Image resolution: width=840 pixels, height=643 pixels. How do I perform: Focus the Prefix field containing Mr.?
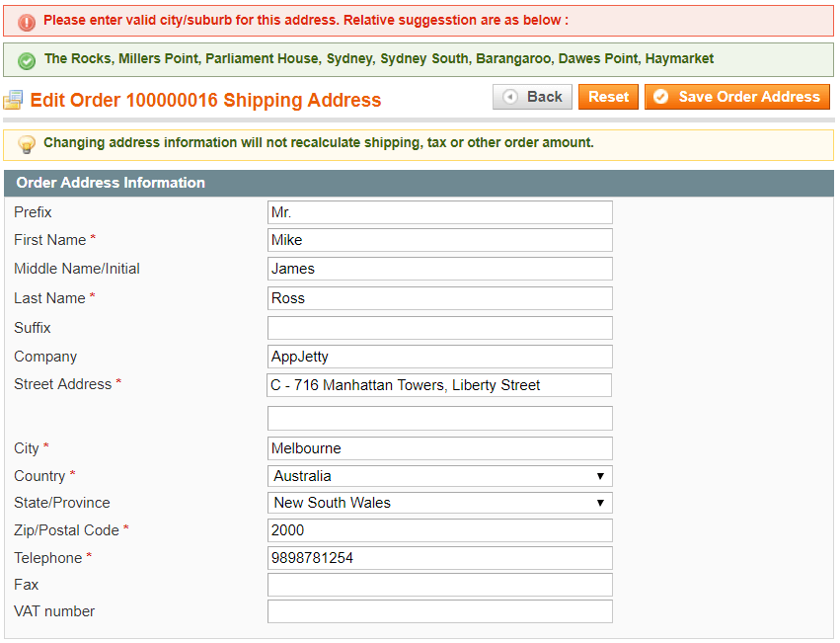point(439,212)
